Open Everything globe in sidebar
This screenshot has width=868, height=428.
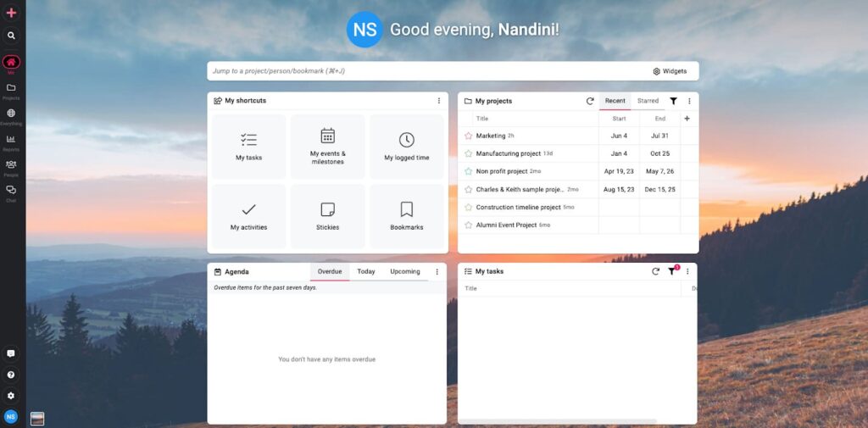point(10,113)
